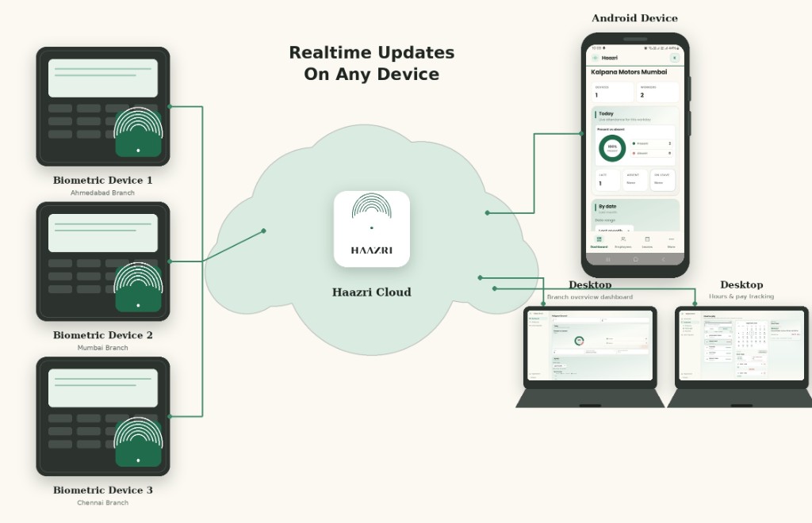Image resolution: width=812 pixels, height=523 pixels.
Task: Tap the Android home button
Action: coord(635,259)
